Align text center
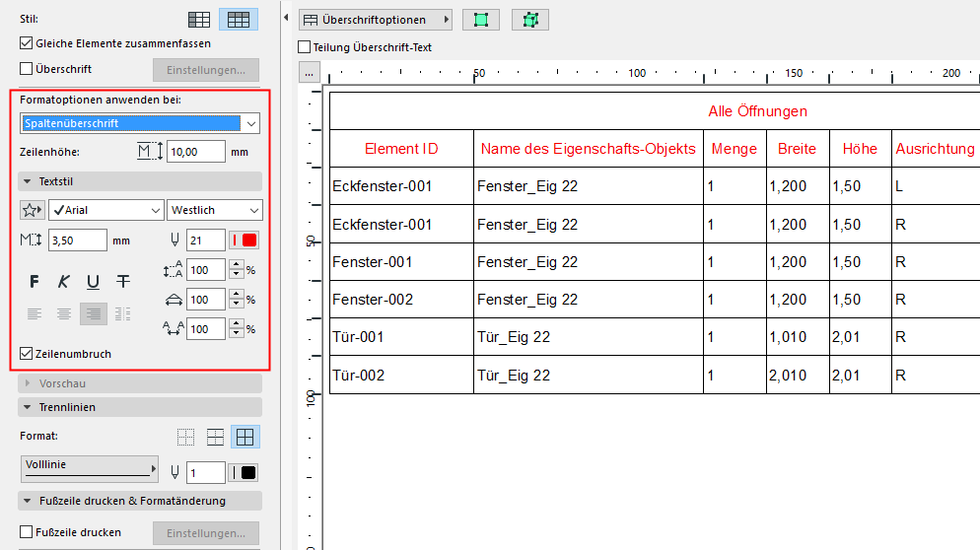This screenshot has width=980, height=550. [x=64, y=313]
